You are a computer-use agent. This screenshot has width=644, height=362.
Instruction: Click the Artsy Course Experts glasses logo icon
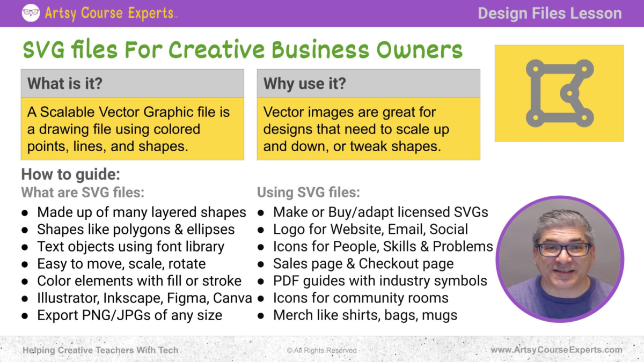[x=31, y=13]
